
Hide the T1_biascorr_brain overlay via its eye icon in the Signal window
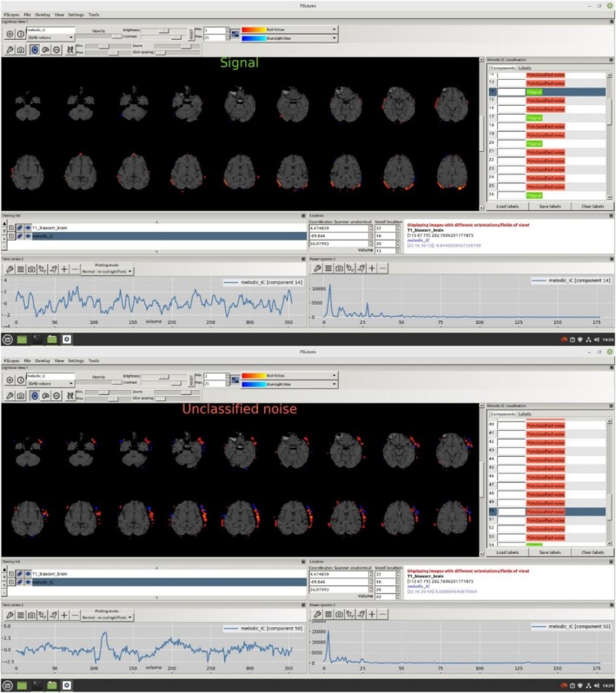click(x=28, y=228)
